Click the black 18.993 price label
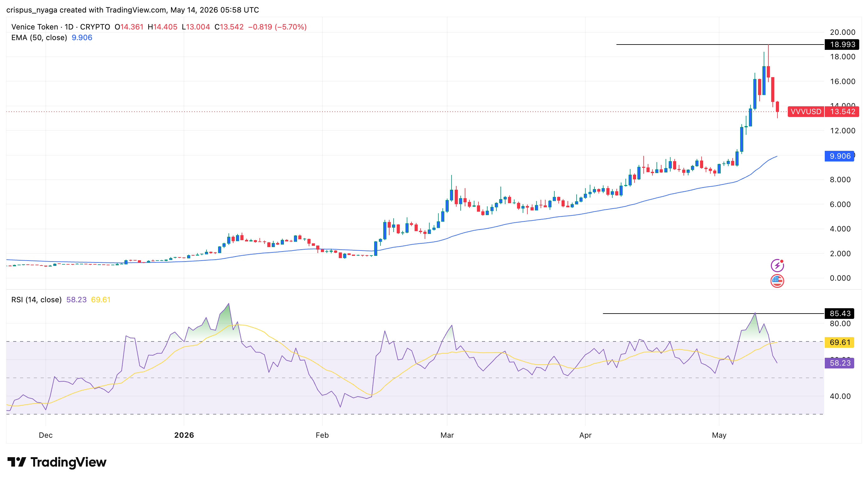 coord(842,45)
